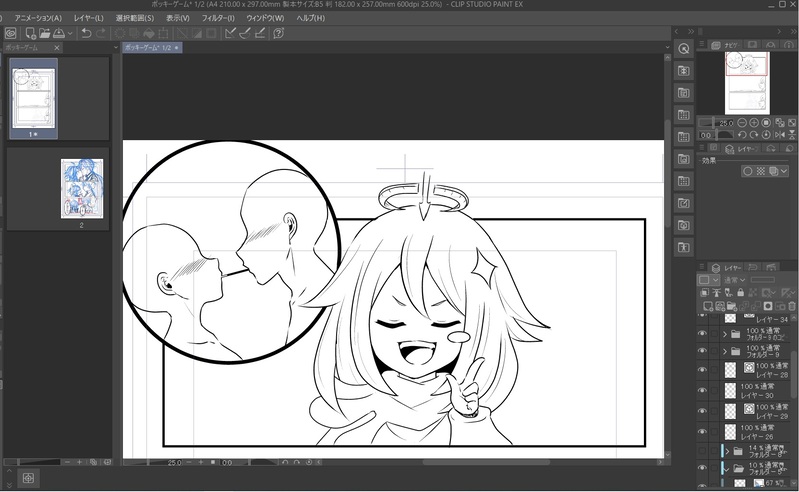Hide Folder 9 layer via eye icon
This screenshot has height=492, width=799.
coord(702,351)
